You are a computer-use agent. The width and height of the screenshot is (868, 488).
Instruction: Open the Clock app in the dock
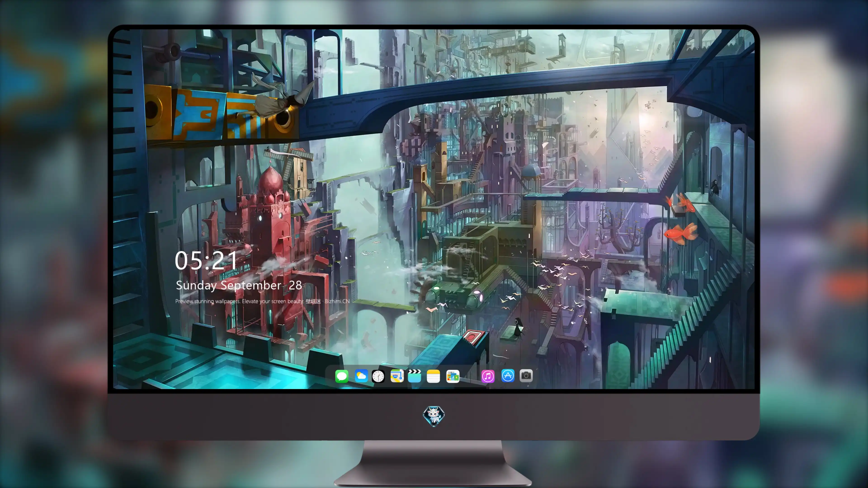point(378,376)
